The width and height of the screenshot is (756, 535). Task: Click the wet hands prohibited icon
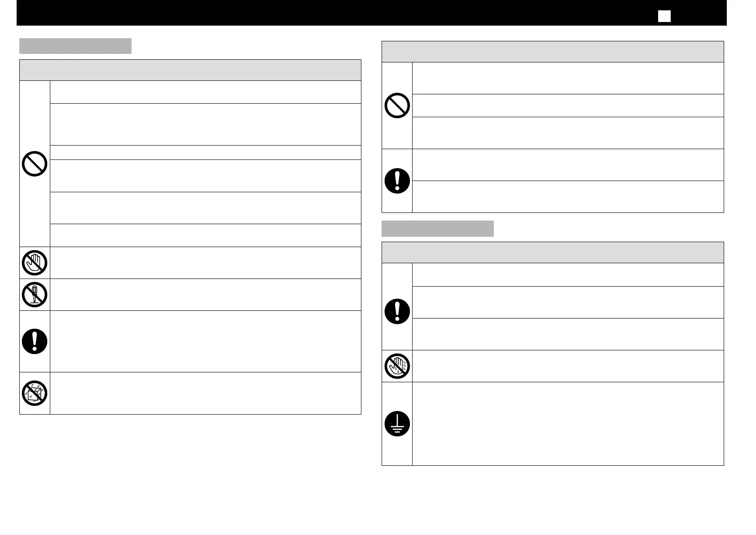397,366
